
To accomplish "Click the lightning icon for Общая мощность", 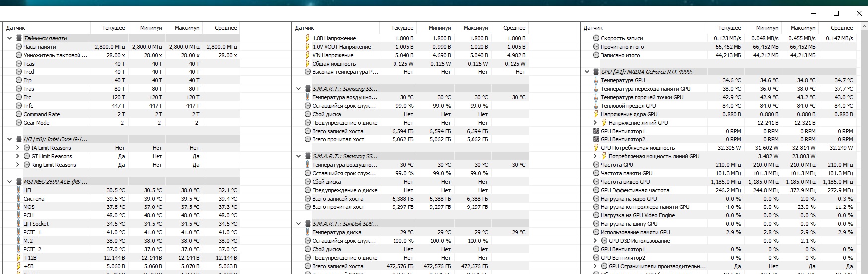I will [x=308, y=64].
